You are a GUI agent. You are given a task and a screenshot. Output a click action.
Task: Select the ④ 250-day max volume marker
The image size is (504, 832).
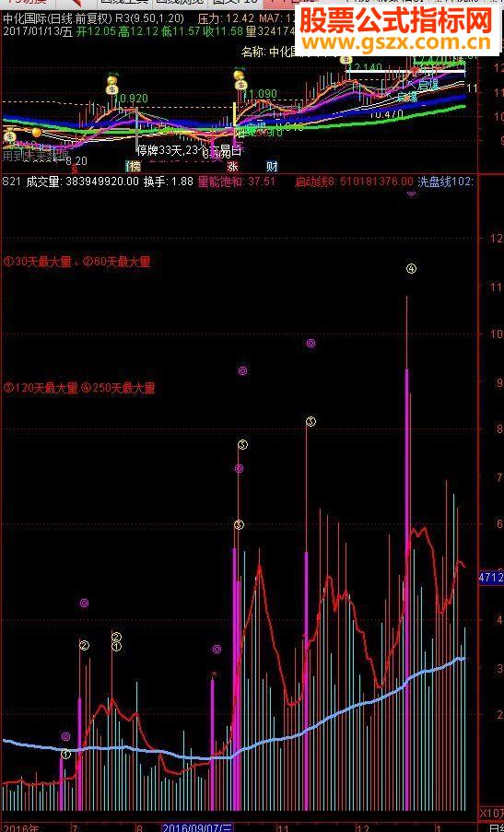click(x=411, y=268)
